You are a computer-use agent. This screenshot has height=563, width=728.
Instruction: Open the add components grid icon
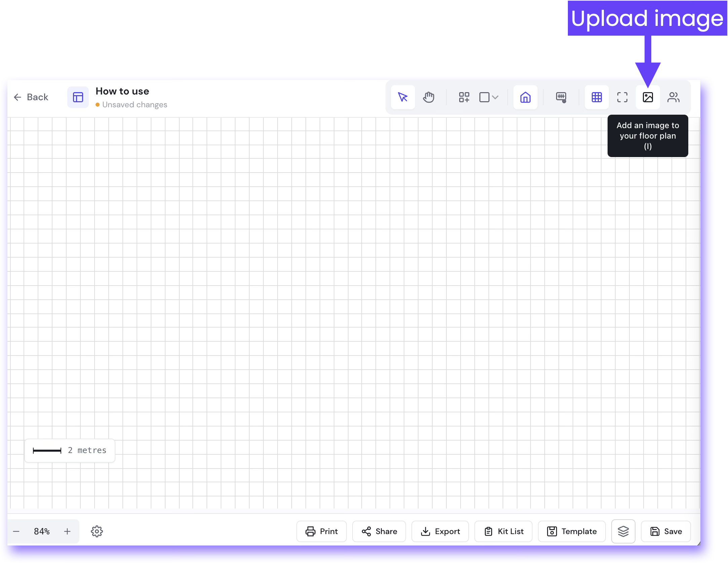[x=464, y=97]
